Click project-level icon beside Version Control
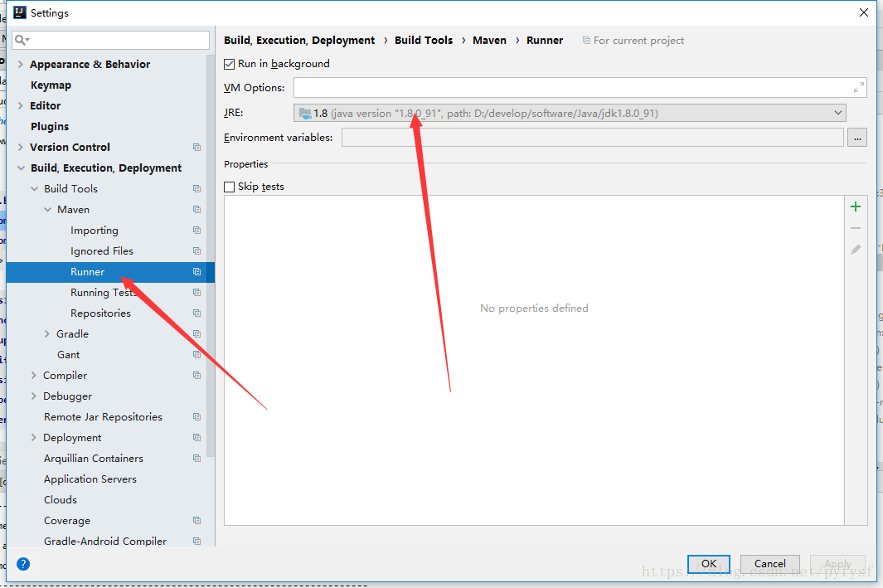Viewport: 883px width, 588px height. coord(196,147)
